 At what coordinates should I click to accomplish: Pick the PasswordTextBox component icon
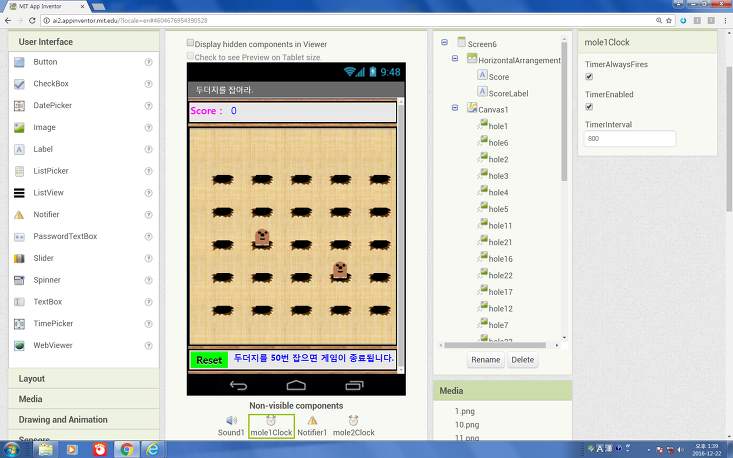pos(19,236)
